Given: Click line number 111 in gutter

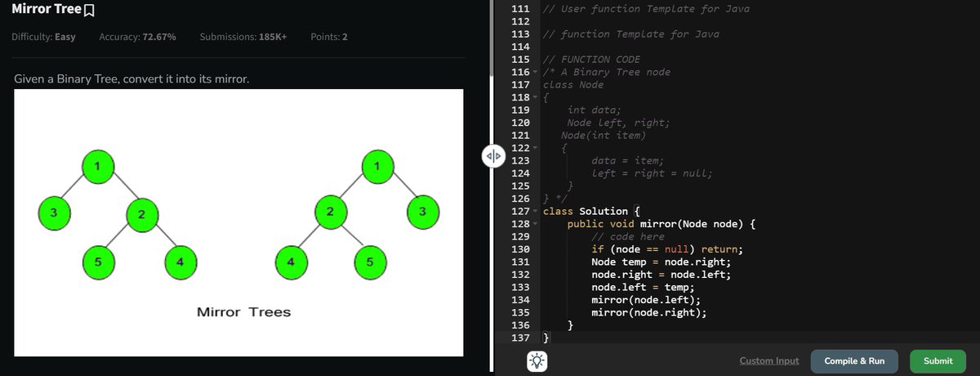Looking at the screenshot, I should pos(519,9).
